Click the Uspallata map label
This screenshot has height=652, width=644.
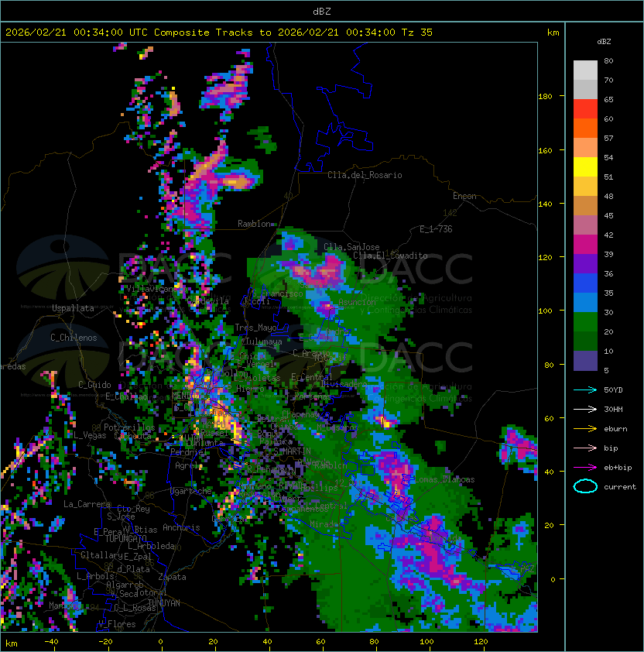pos(73,308)
